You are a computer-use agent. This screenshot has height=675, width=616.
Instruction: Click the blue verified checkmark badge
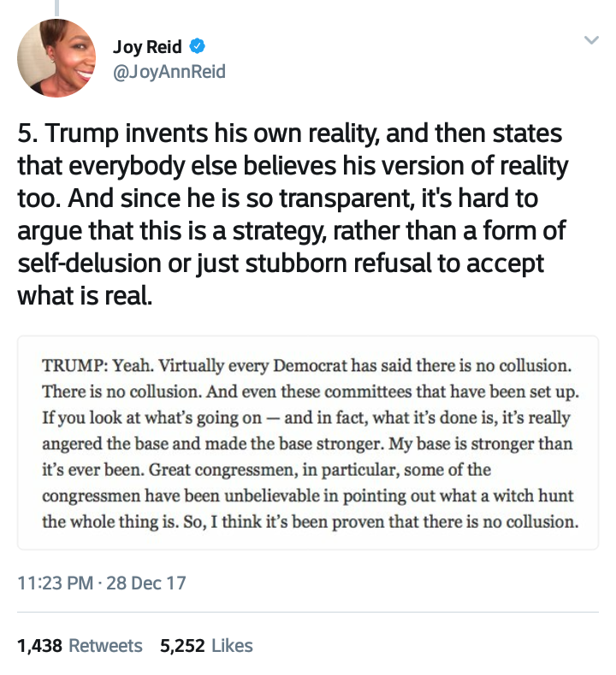pos(197,46)
